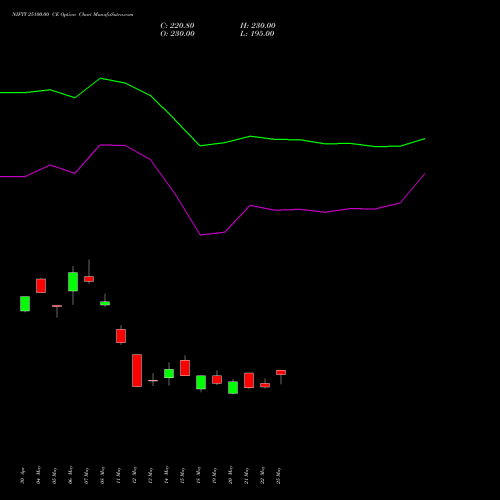Click the green candle for 06 May

(x=73, y=282)
